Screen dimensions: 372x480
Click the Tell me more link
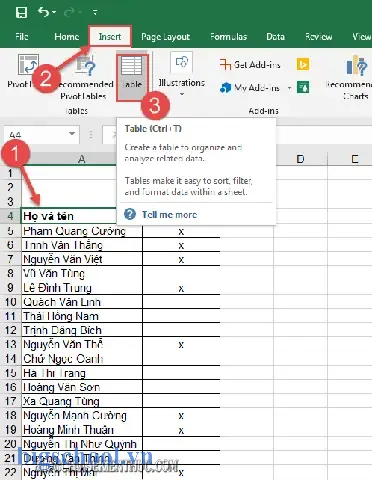pyautogui.click(x=169, y=214)
